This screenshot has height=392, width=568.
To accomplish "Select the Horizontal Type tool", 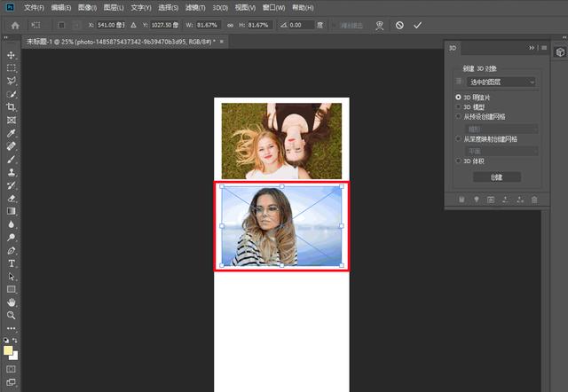I will [12, 263].
